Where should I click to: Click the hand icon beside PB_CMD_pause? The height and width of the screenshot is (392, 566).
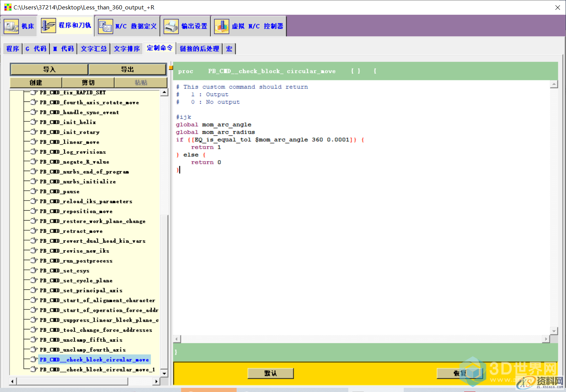34,191
